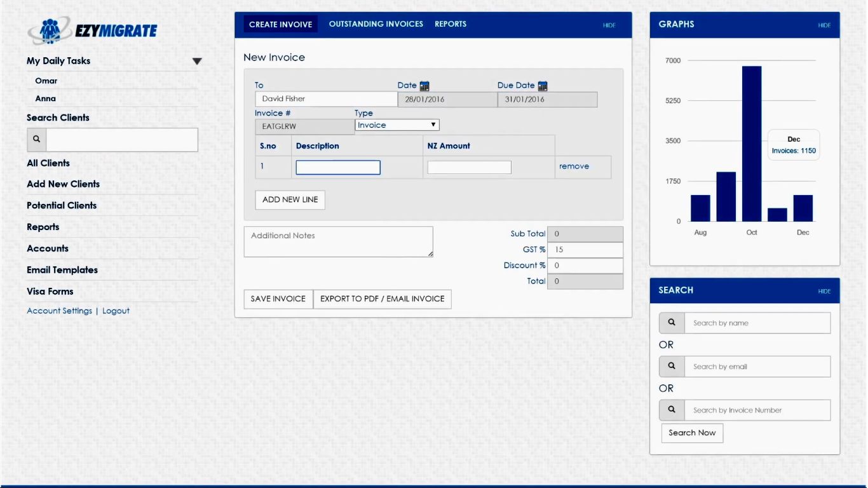Open the invoice Type dropdown
This screenshot has height=488, width=868.
pyautogui.click(x=397, y=125)
